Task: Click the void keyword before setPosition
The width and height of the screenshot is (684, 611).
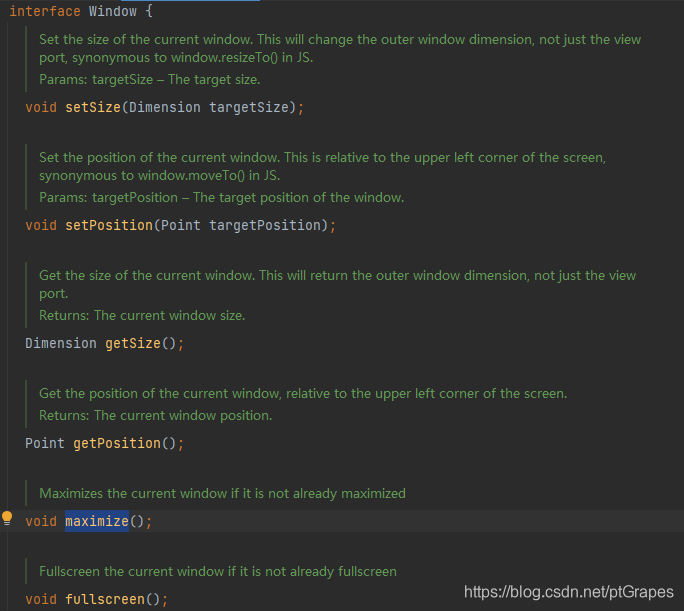Action: tap(41, 225)
